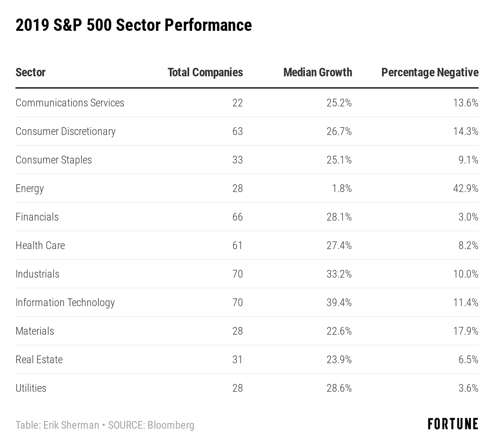This screenshot has width=494, height=448.
Task: Select the Percentage Negative column header
Action: 430,72
